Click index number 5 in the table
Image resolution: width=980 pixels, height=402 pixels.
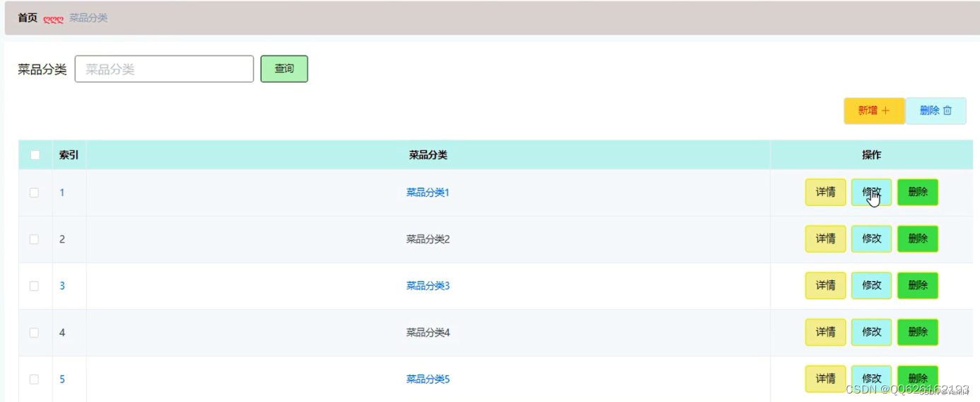coord(62,379)
